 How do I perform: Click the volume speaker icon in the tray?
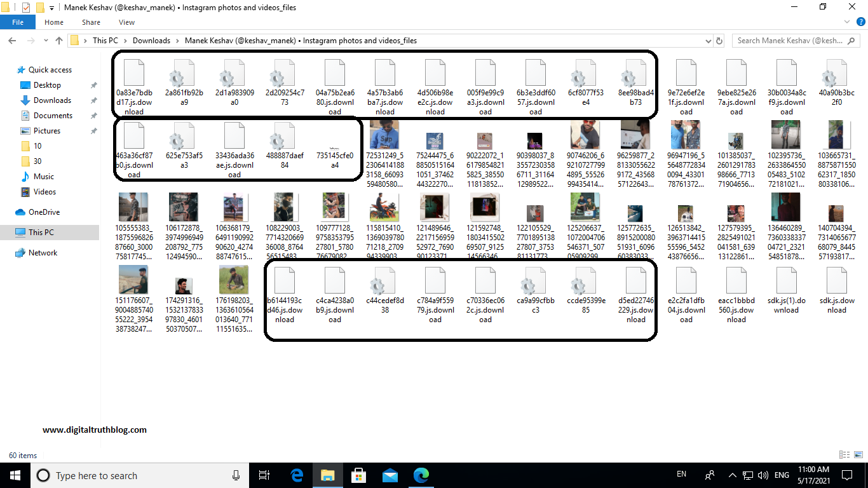[x=763, y=475]
